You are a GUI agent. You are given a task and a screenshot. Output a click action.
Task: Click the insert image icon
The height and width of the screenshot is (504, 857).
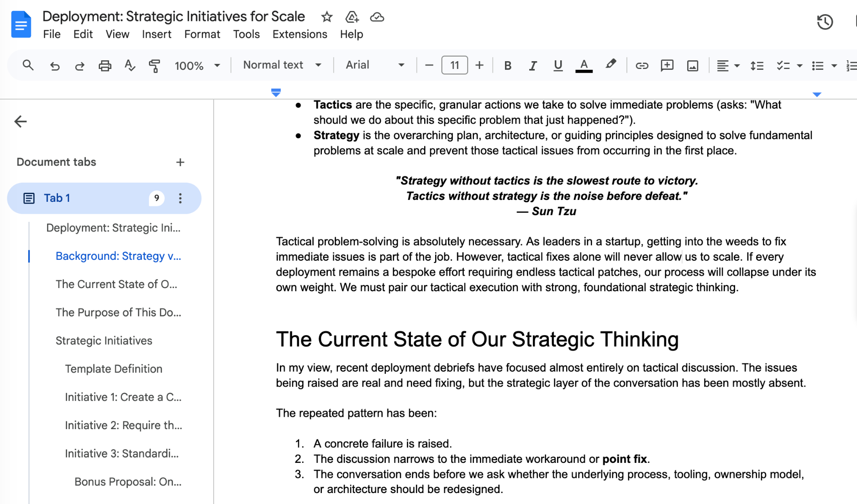[x=692, y=66]
